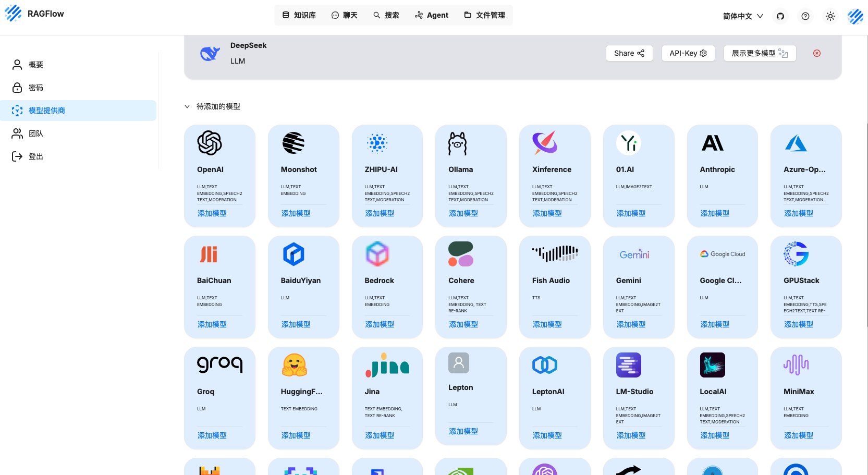Image resolution: width=868 pixels, height=475 pixels.
Task: Click 添加模型 under Lepton
Action: click(x=463, y=431)
